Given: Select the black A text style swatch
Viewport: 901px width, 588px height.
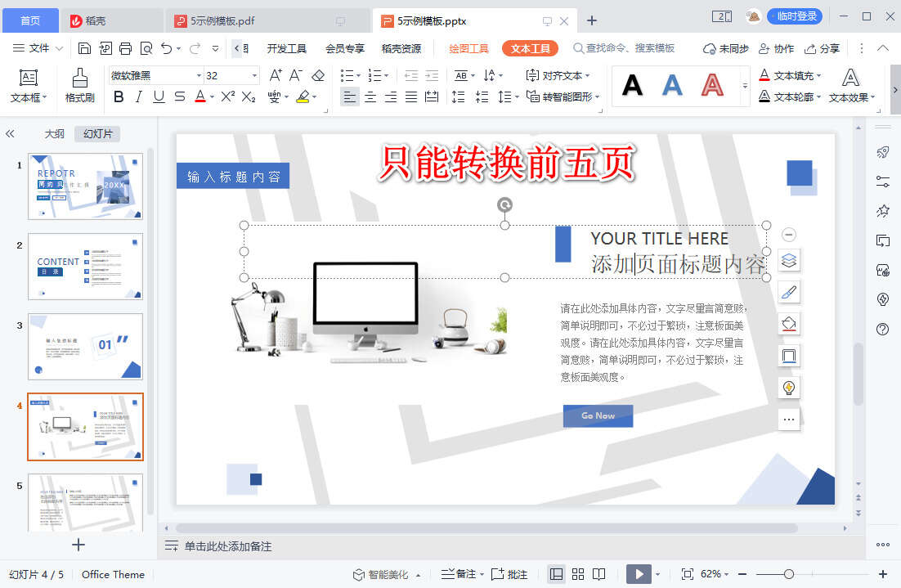Looking at the screenshot, I should (633, 86).
